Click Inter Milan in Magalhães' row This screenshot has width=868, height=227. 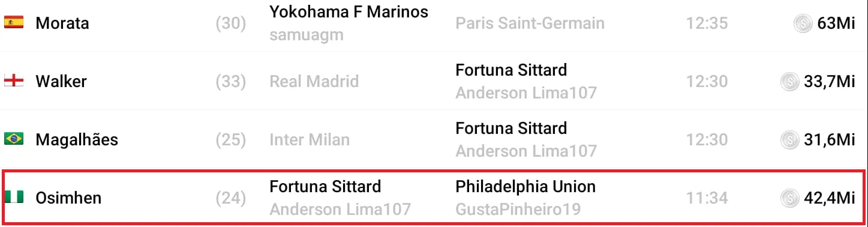click(310, 140)
